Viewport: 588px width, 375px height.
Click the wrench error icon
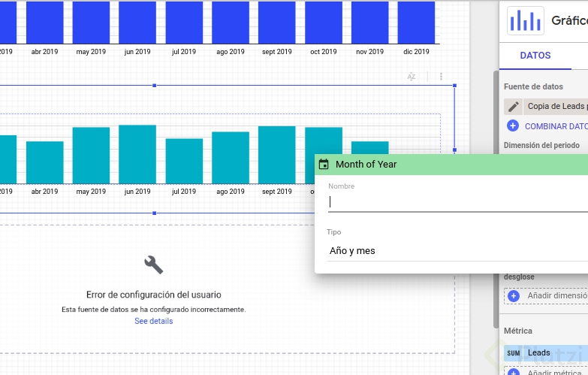[x=154, y=265]
